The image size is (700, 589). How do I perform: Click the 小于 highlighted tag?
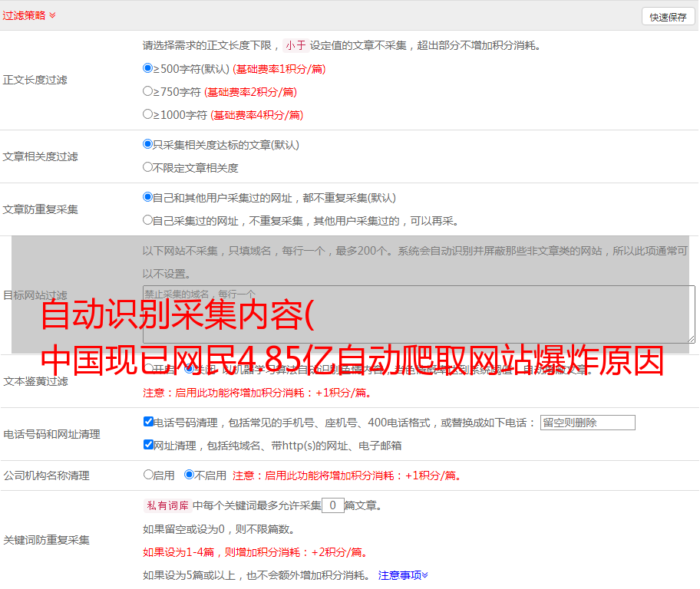[x=296, y=45]
